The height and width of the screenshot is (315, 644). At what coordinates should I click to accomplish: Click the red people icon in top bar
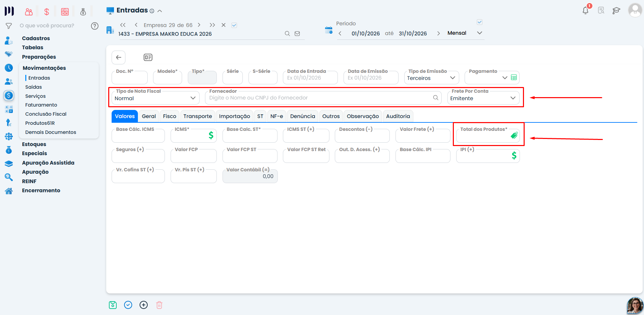[x=29, y=12]
